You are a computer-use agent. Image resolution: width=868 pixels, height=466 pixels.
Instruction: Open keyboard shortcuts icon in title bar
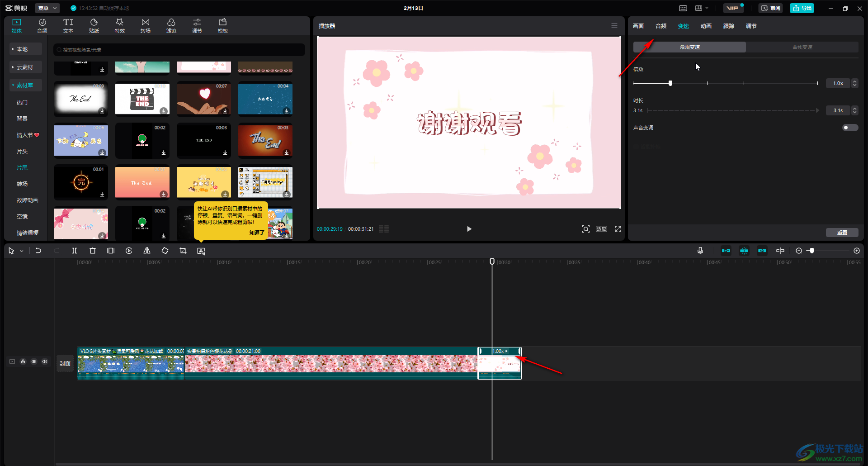[x=683, y=8]
